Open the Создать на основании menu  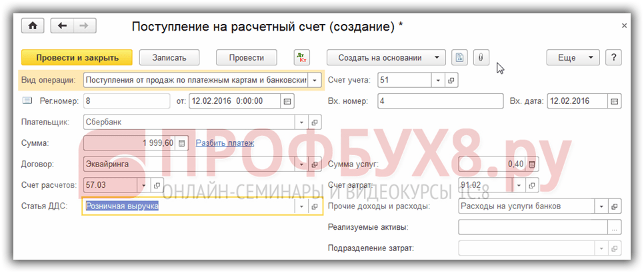coord(386,58)
